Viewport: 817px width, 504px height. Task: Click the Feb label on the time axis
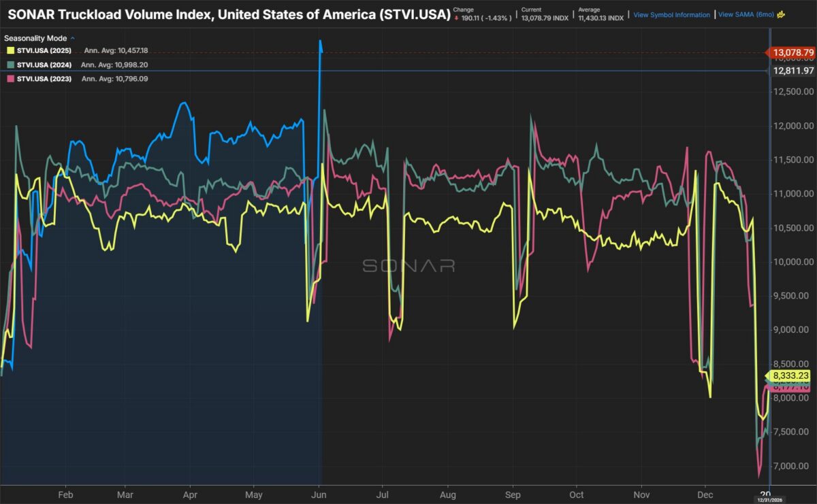[x=65, y=494]
